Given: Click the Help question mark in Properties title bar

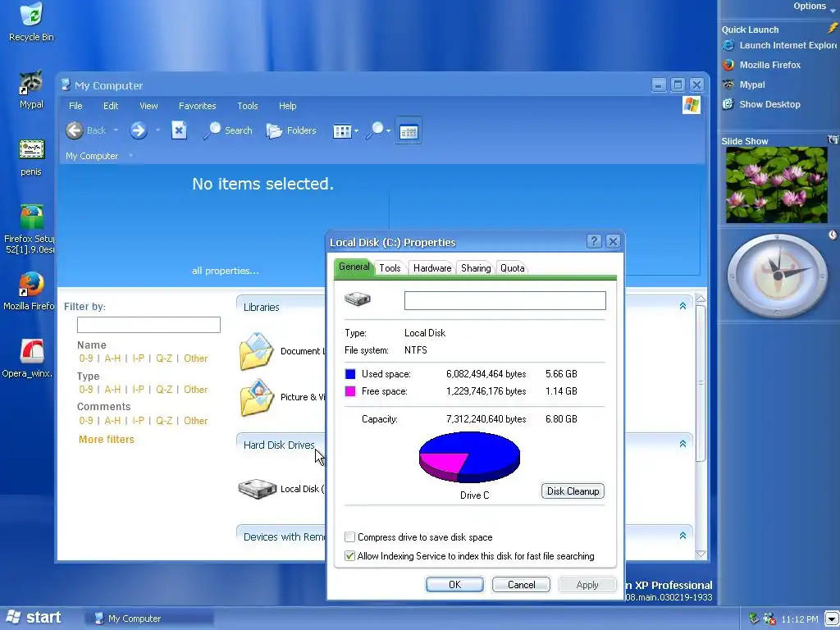Looking at the screenshot, I should click(594, 241).
